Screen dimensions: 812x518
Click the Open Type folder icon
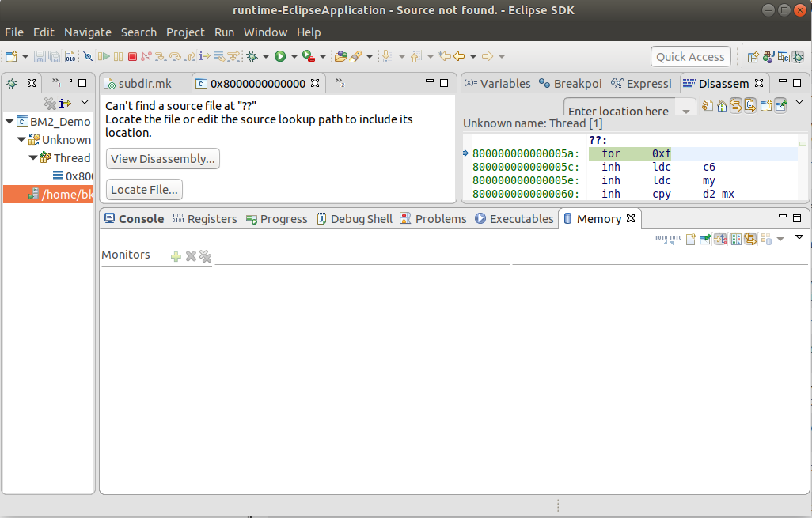341,56
